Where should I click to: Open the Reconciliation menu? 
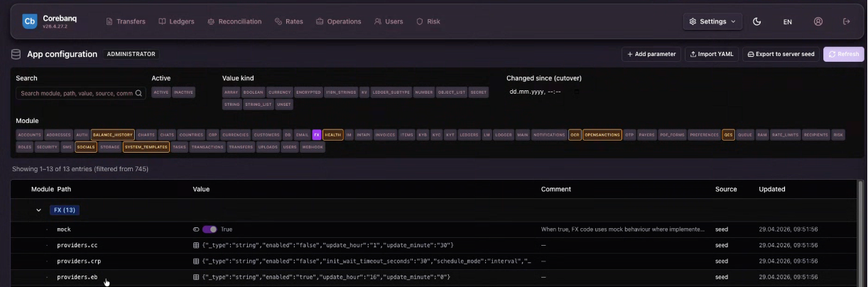point(234,21)
